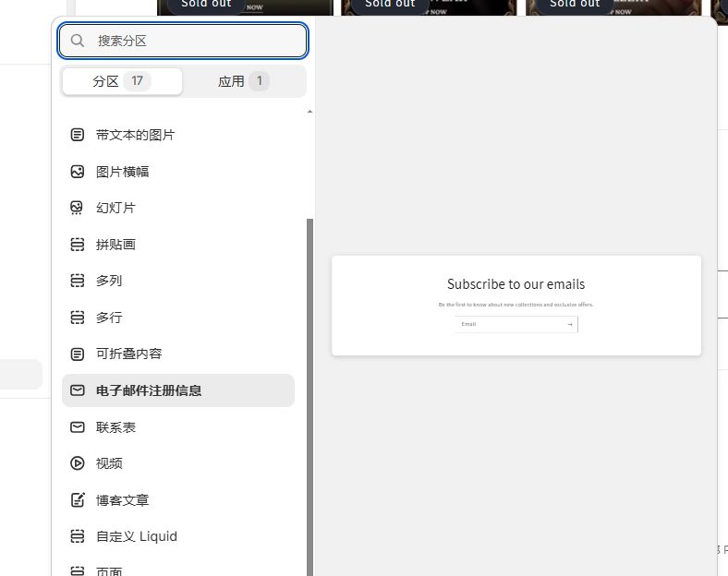Click the Subscribe to our emails preview
728x576 pixels.
click(516, 306)
